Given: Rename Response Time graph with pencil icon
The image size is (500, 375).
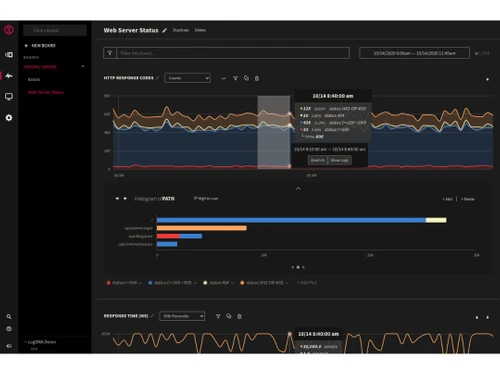Looking at the screenshot, I should pos(152,316).
